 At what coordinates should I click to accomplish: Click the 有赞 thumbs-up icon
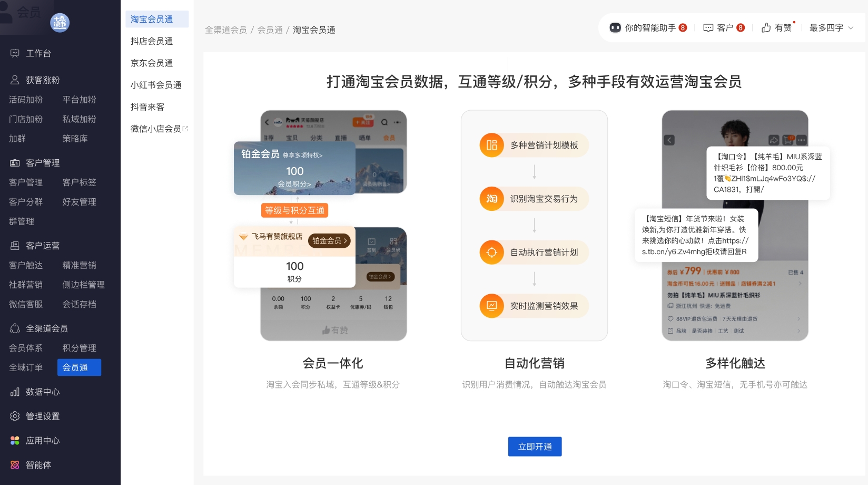[766, 28]
